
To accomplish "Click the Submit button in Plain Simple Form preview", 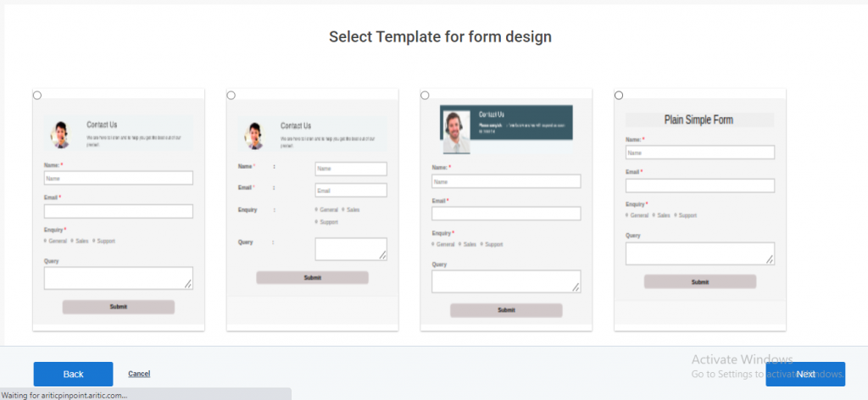I will [699, 281].
